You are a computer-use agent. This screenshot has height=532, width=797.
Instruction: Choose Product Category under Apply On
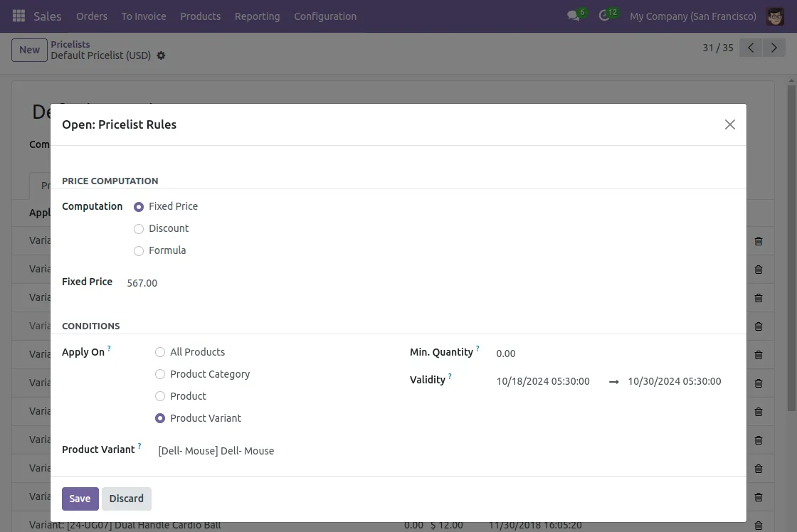(x=161, y=374)
